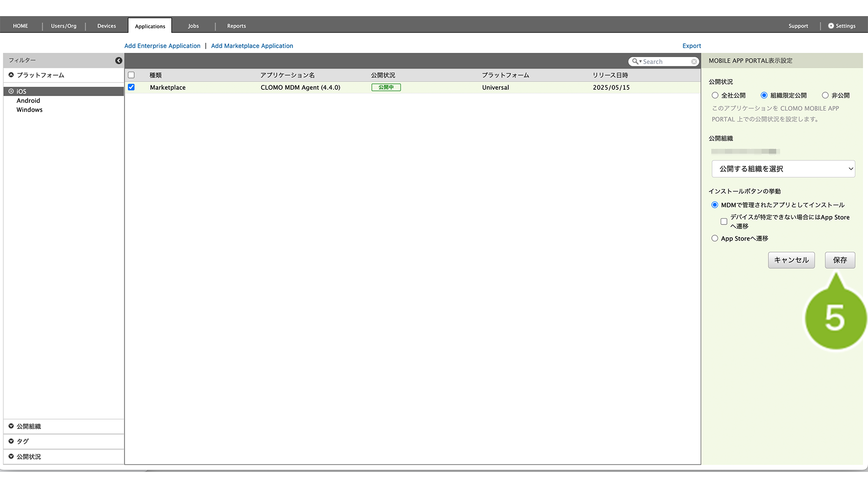The width and height of the screenshot is (868, 488).
Task: Check the select-all header checkbox
Action: (131, 75)
